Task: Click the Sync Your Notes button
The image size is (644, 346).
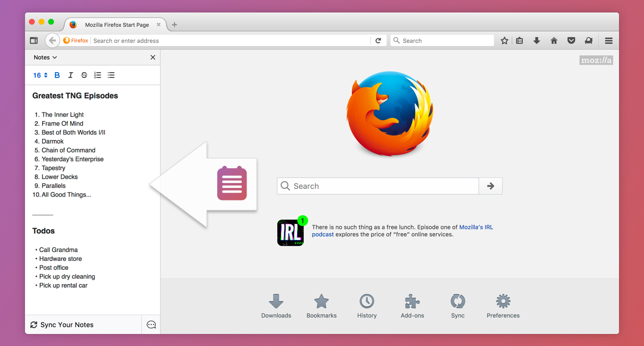Action: (62, 325)
